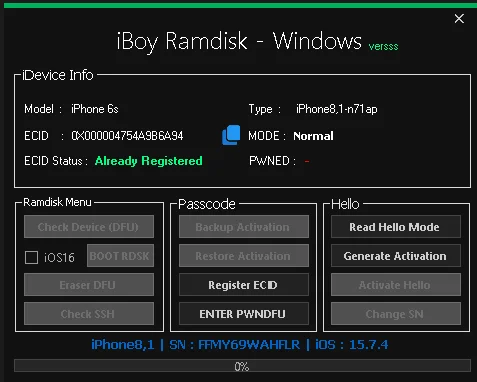Click the Backup Activation button

244,227
